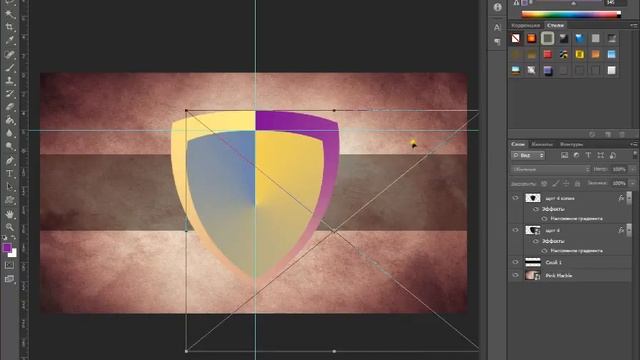Click the fx badge on second layer
Viewport: 640px width, 360px height.
(621, 230)
